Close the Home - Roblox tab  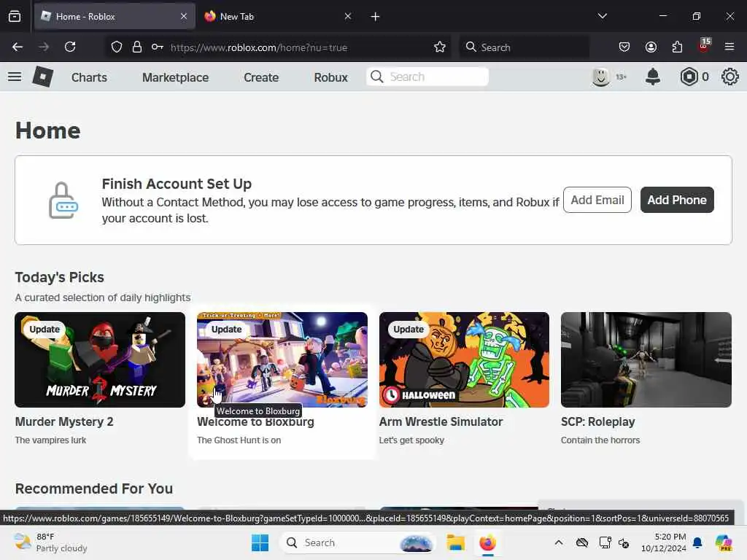click(x=184, y=16)
